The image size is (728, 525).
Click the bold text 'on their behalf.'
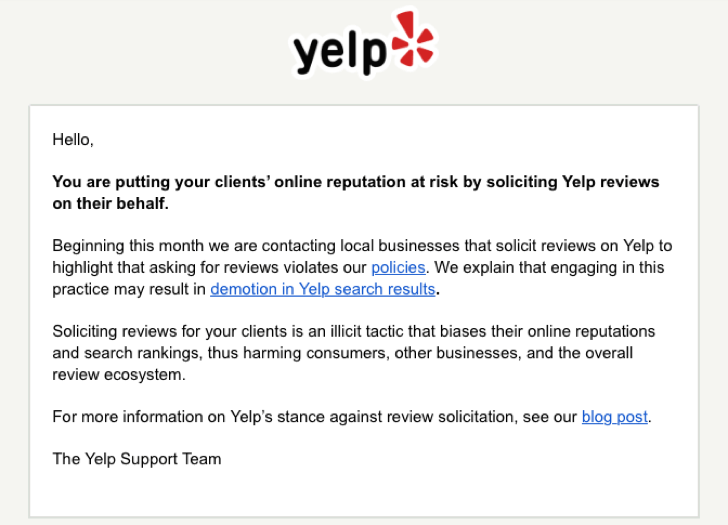(110, 203)
